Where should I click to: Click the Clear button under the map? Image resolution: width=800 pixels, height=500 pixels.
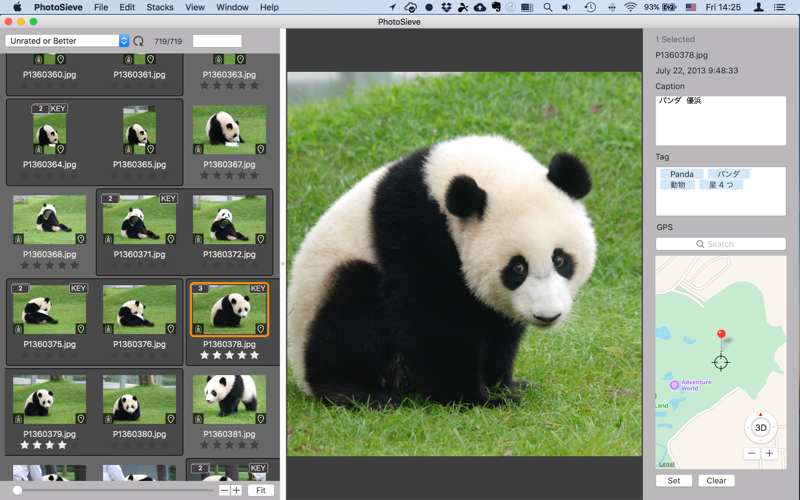[x=716, y=481]
